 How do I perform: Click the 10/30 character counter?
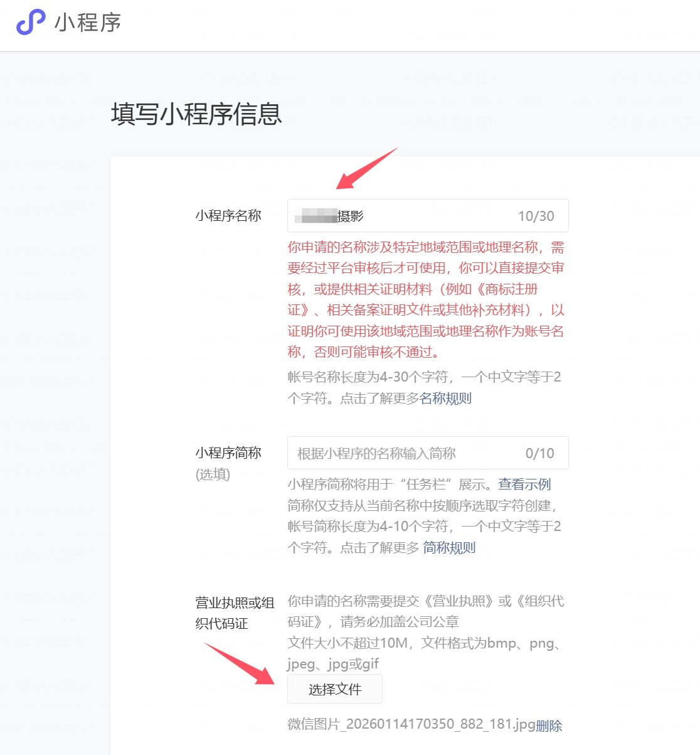[536, 216]
